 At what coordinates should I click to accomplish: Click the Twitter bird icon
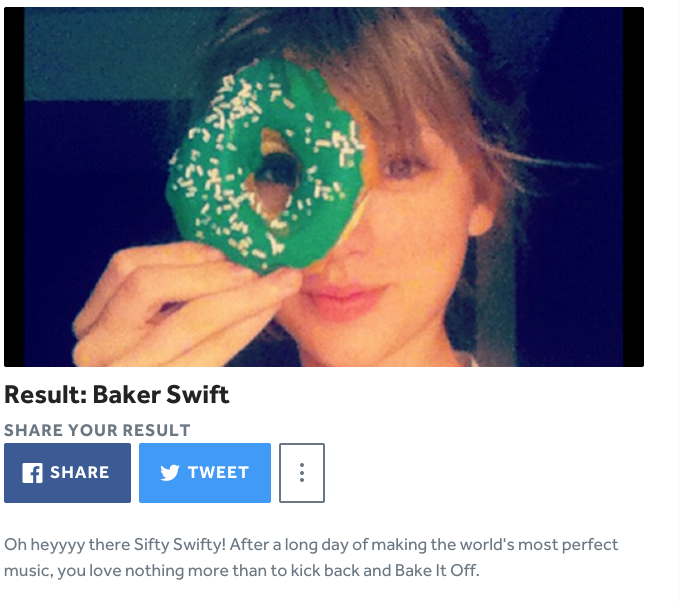pos(169,473)
